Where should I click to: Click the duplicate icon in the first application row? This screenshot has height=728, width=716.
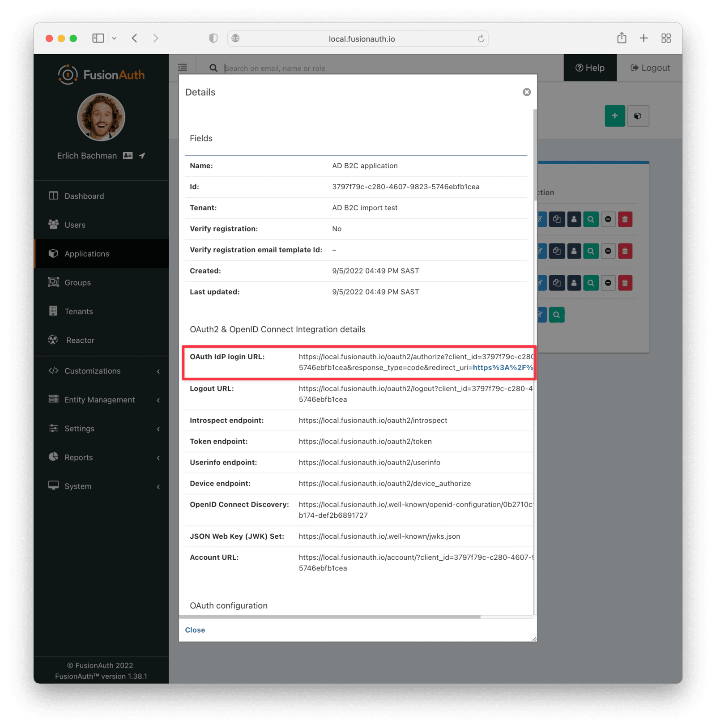[557, 219]
